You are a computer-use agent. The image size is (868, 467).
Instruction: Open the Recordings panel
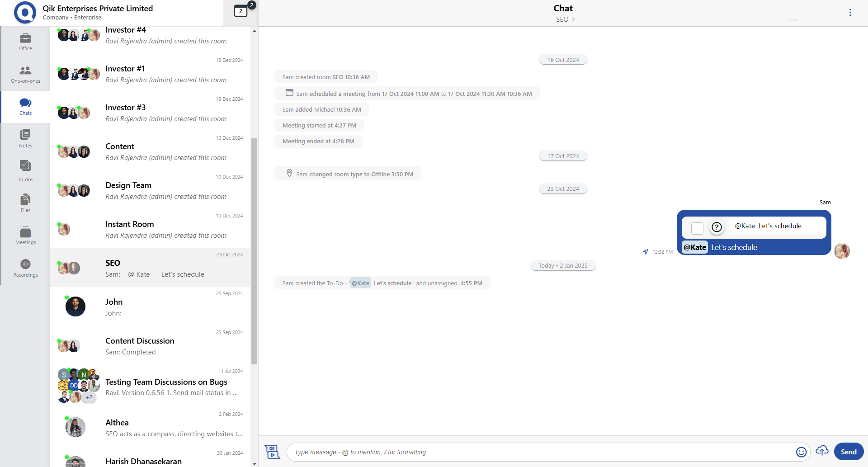(25, 267)
